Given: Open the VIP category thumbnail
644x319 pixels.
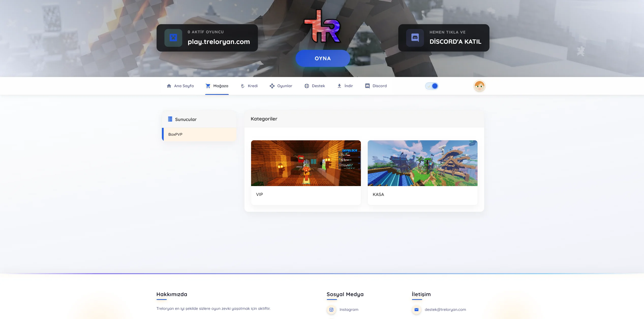Looking at the screenshot, I should click(306, 163).
